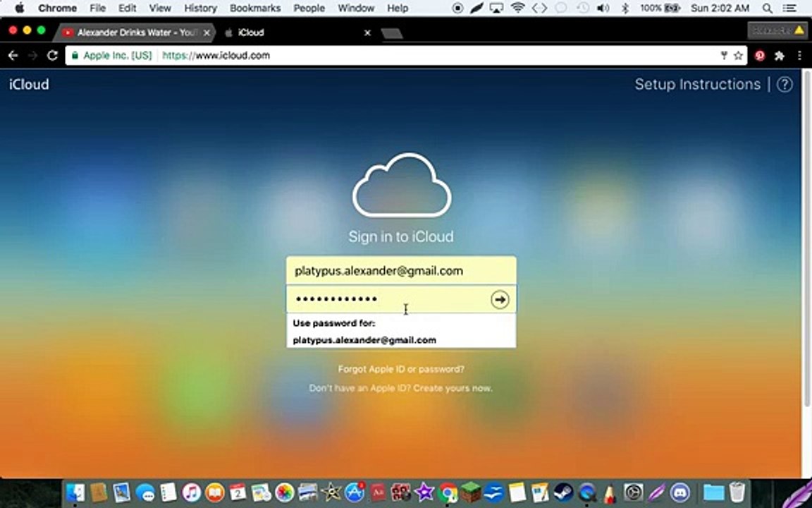Open Bluetooth menu bar icon
The width and height of the screenshot is (812, 508).
click(625, 8)
